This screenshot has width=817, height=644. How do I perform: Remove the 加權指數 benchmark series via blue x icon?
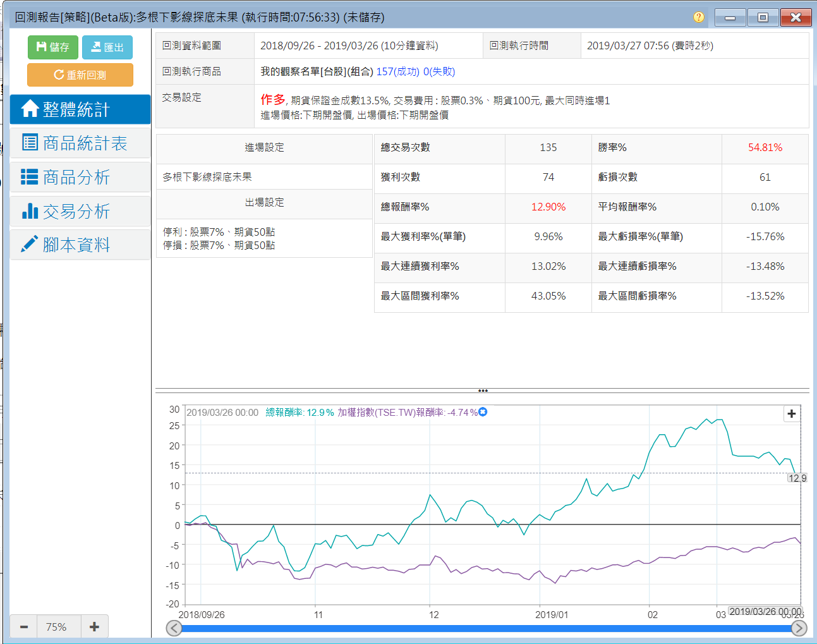pos(483,412)
